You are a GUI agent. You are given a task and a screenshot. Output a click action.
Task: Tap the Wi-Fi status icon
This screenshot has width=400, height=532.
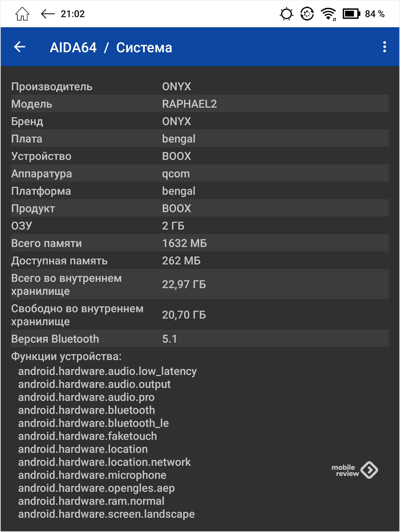pyautogui.click(x=328, y=14)
